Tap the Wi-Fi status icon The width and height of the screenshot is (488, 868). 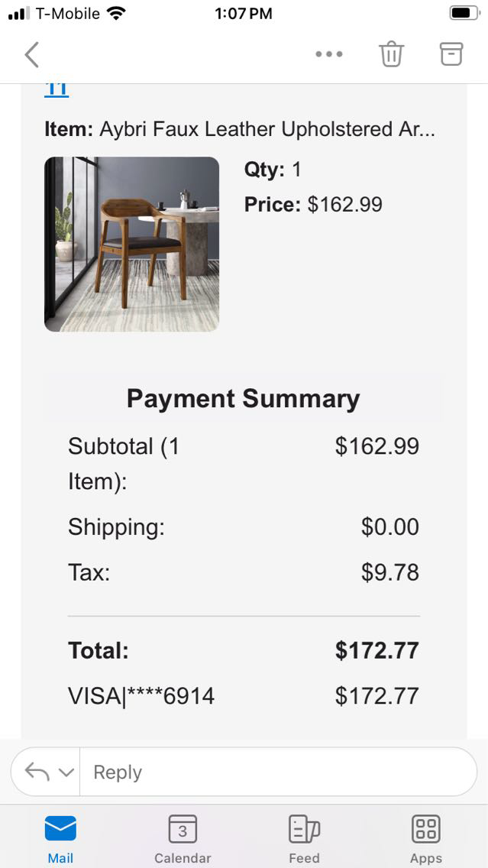pyautogui.click(x=116, y=13)
